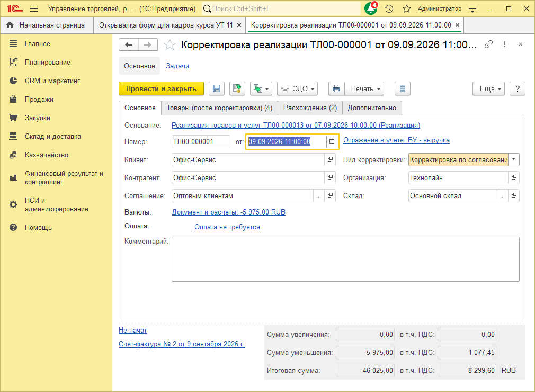Image resolution: width=535 pixels, height=392 pixels.
Task: Focus the Номер field ТЛ00-000001
Action: (x=201, y=141)
